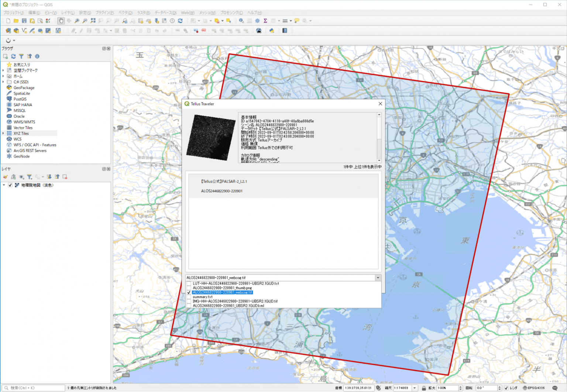Open the ベクタ(O) menu
This screenshot has height=392, width=567.
tap(126, 13)
